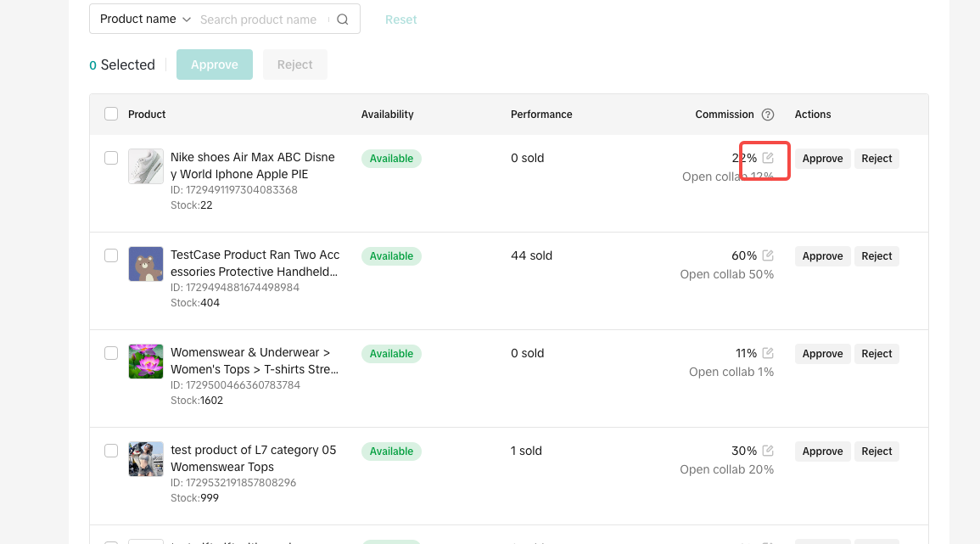Screen dimensions: 980x544
Task: Check the Womenswear & Underwear product row
Action: coord(111,353)
